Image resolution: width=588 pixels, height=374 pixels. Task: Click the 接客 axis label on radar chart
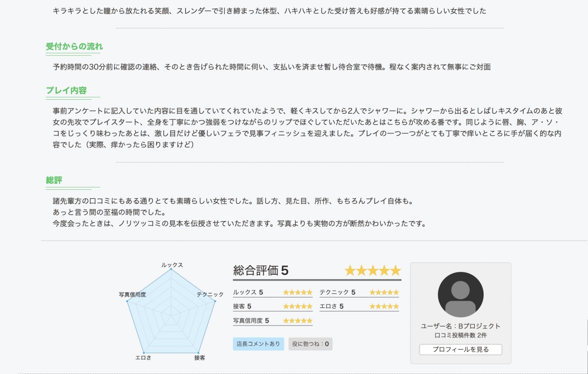point(200,357)
